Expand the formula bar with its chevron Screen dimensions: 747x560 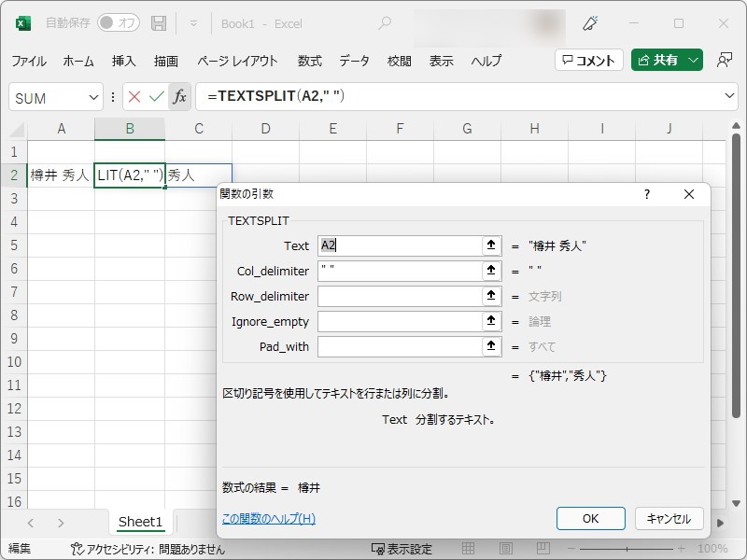point(727,97)
